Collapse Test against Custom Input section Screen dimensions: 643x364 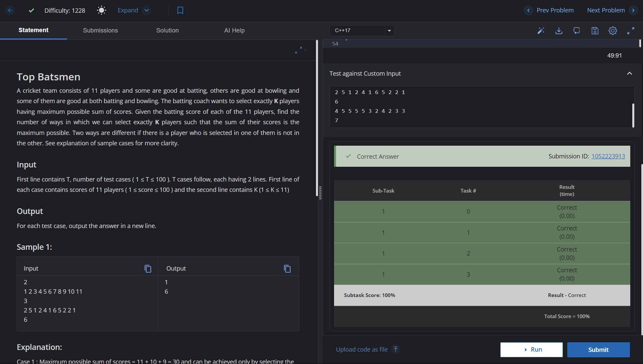(629, 73)
